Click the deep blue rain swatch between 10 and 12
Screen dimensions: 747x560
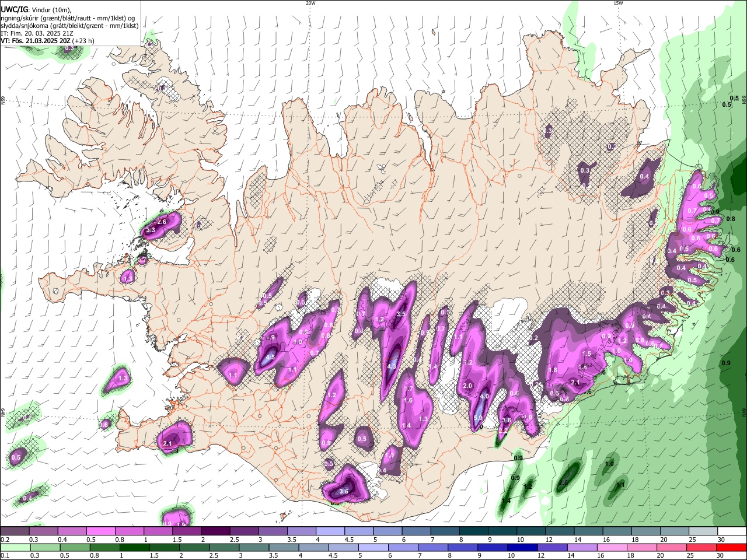point(522,548)
